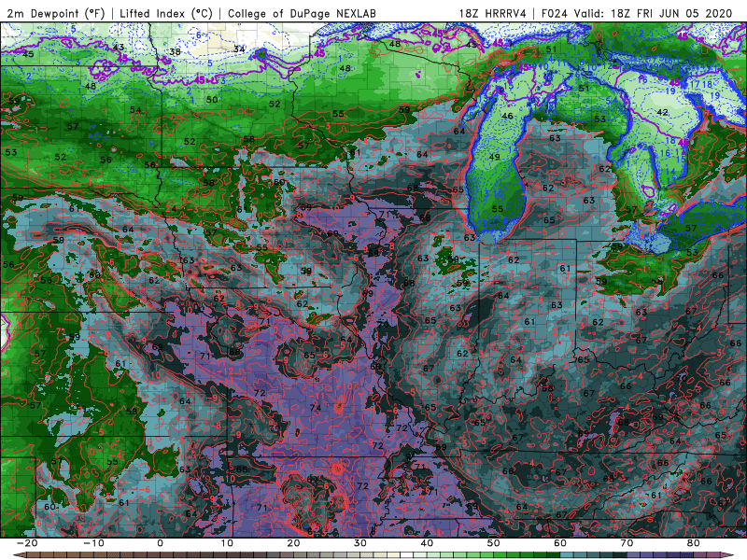
Task: Click the 54 dewpoint value on map
Action: [135, 109]
